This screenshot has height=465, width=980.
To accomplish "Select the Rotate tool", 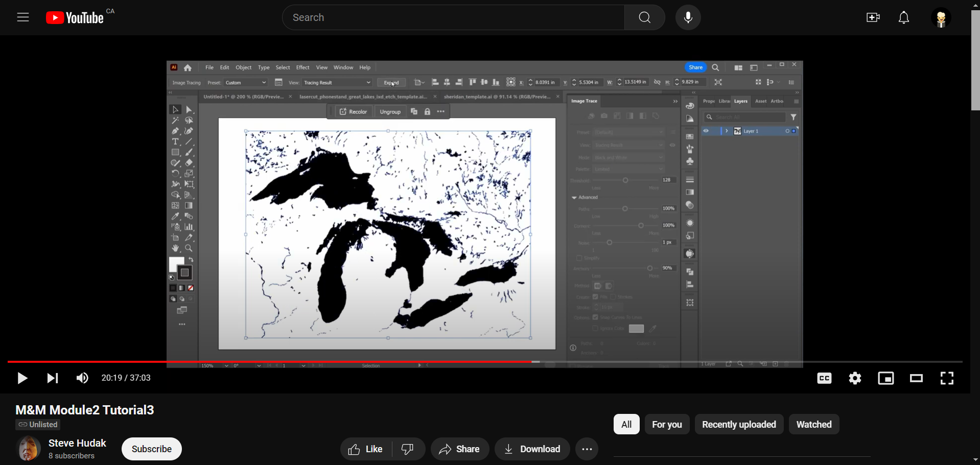I will [x=176, y=174].
